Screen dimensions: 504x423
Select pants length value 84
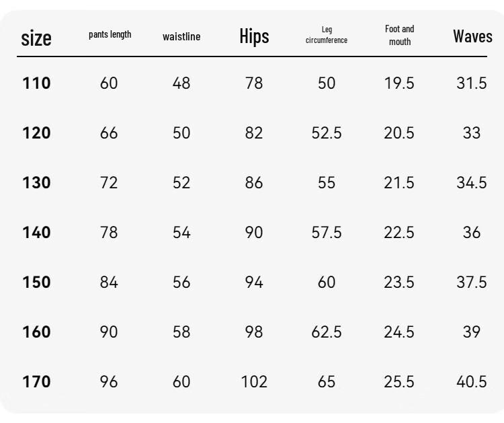(109, 282)
